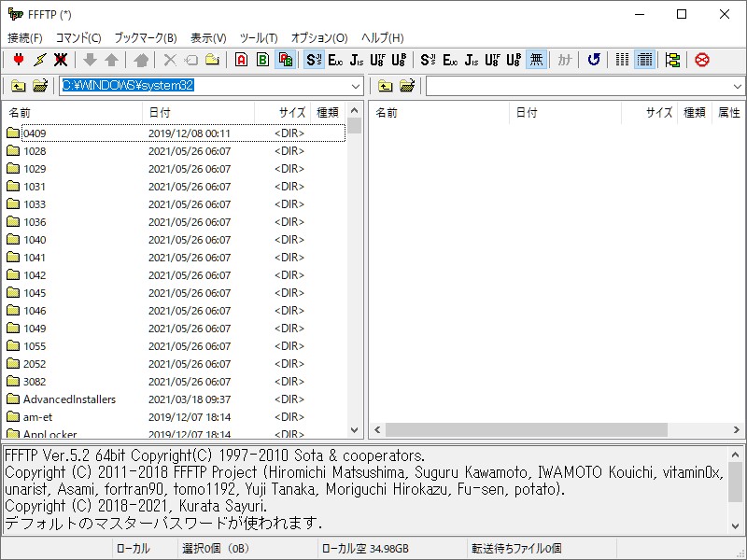The height and width of the screenshot is (560, 747).
Task: Change local directory via the open-folder icon
Action: (x=41, y=85)
